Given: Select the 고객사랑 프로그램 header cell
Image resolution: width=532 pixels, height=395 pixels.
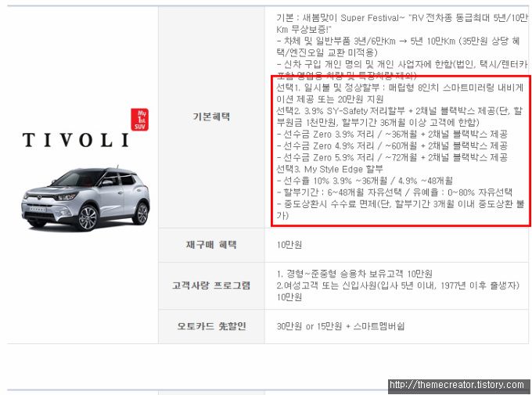Looking at the screenshot, I should pyautogui.click(x=211, y=285).
